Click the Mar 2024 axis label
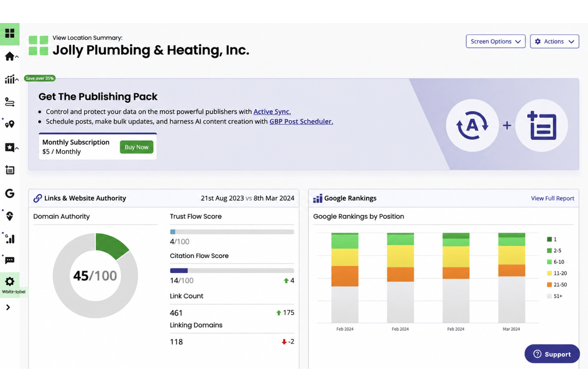 coord(511,329)
